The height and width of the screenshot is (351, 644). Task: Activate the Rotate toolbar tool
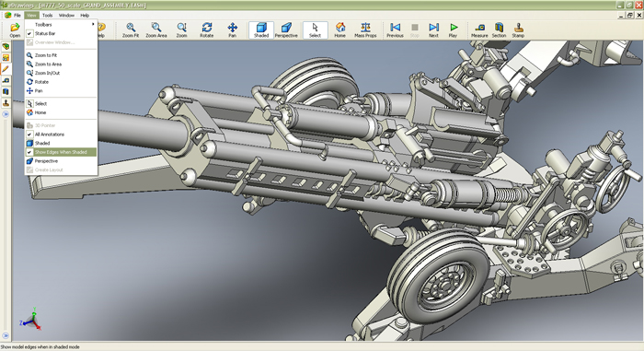pyautogui.click(x=207, y=30)
